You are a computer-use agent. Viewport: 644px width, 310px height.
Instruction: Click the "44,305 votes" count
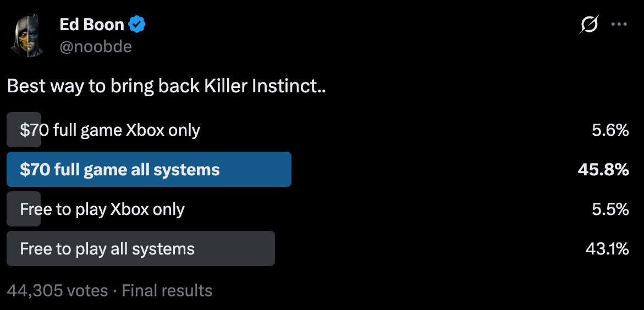click(57, 290)
